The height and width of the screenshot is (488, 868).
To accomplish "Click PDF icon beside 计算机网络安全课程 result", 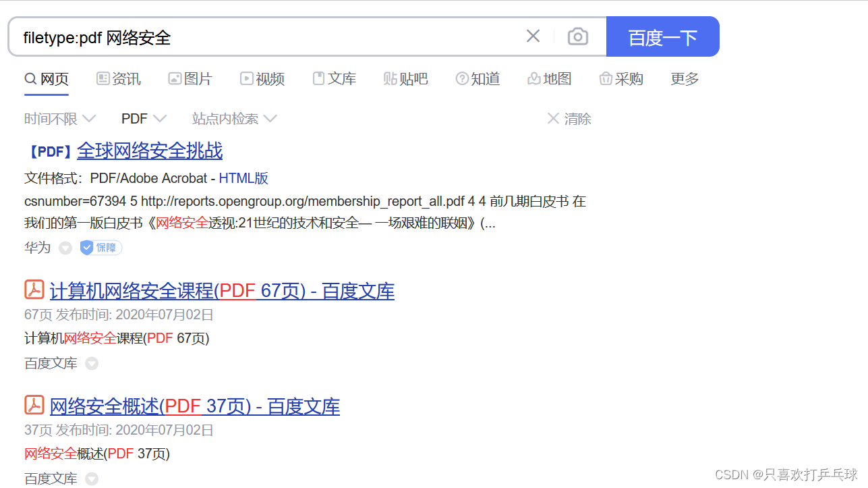I will [x=34, y=290].
